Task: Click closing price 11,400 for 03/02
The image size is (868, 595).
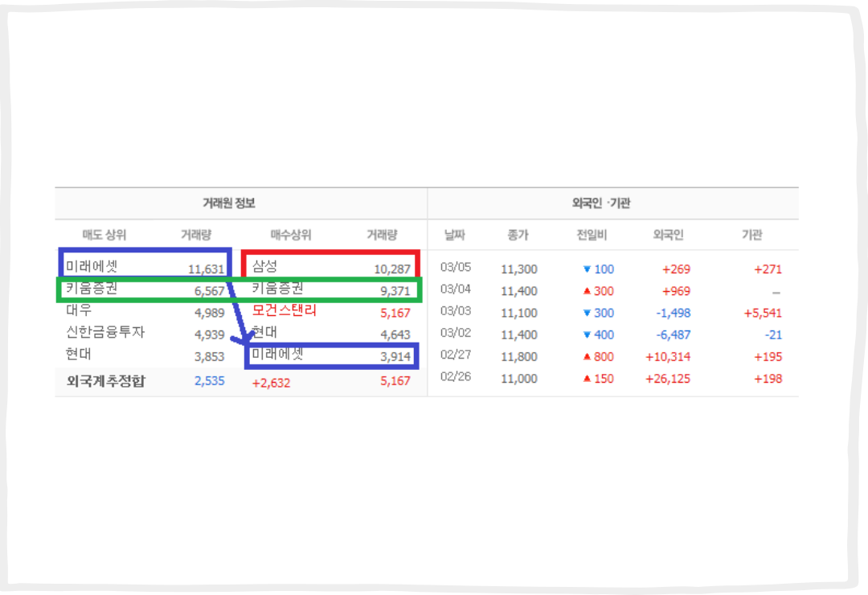Action: pyautogui.click(x=518, y=334)
